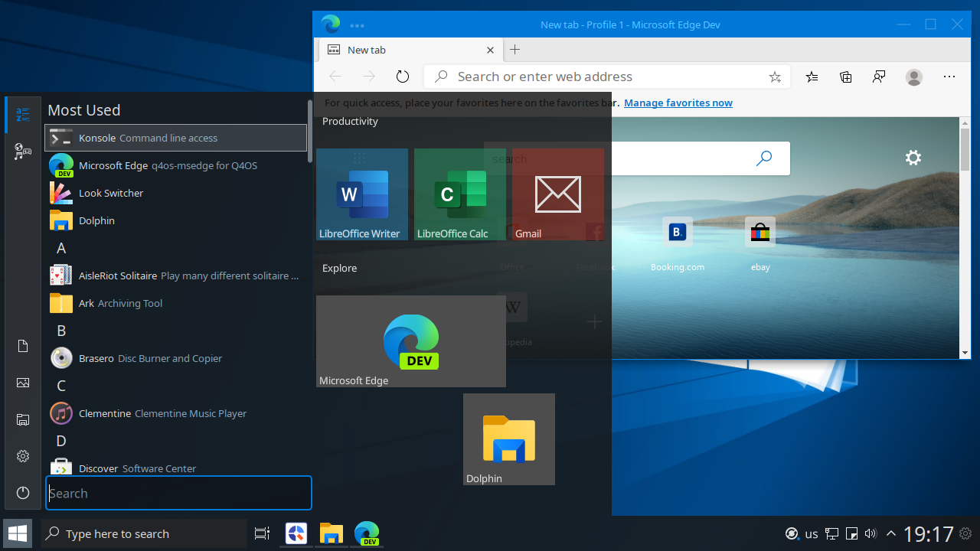Open Dolphin file manager from taskbar
This screenshot has width=980, height=551.
(332, 533)
